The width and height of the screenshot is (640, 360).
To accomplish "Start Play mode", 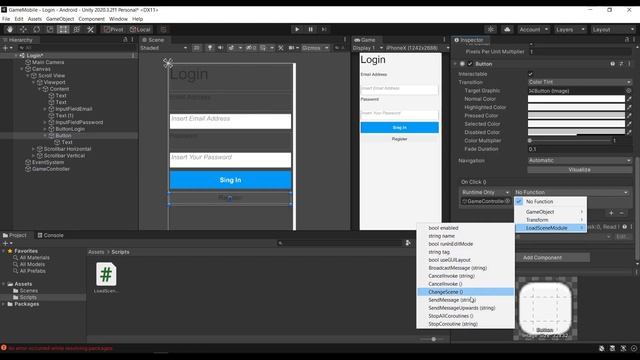I will 297,29.
